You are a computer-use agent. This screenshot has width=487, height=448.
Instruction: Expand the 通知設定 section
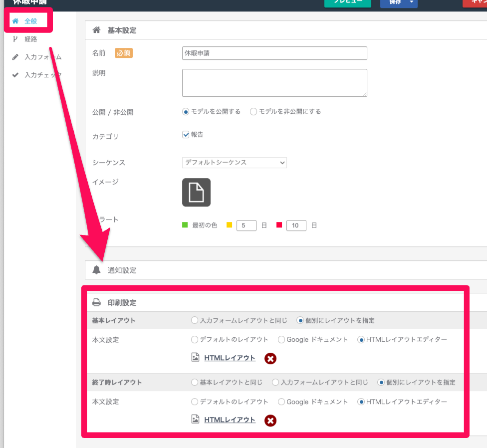click(x=286, y=270)
